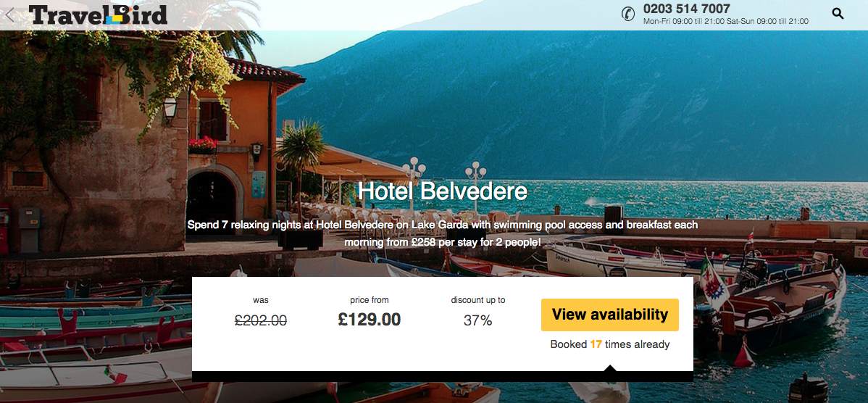Click the 'discount up to' label
Viewport: 868px width, 403px height.
pos(477,300)
